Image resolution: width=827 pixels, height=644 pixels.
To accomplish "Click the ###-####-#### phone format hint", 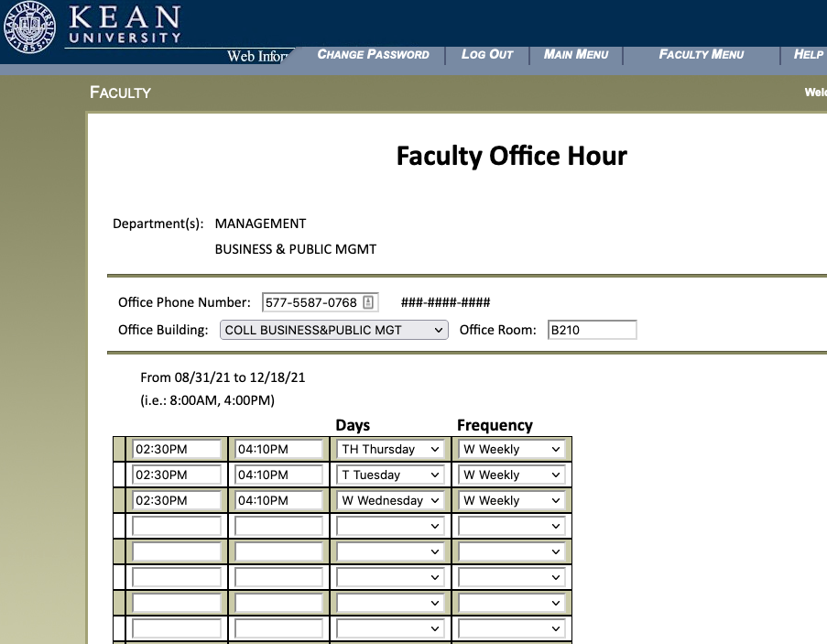I will tap(446, 302).
